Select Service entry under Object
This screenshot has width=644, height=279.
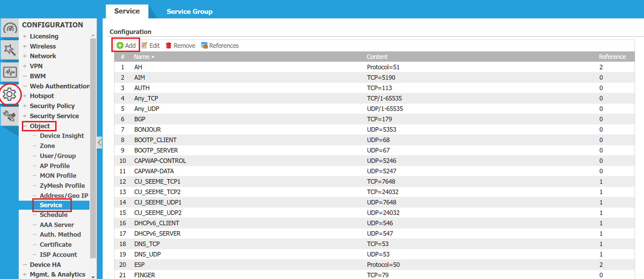pos(51,205)
